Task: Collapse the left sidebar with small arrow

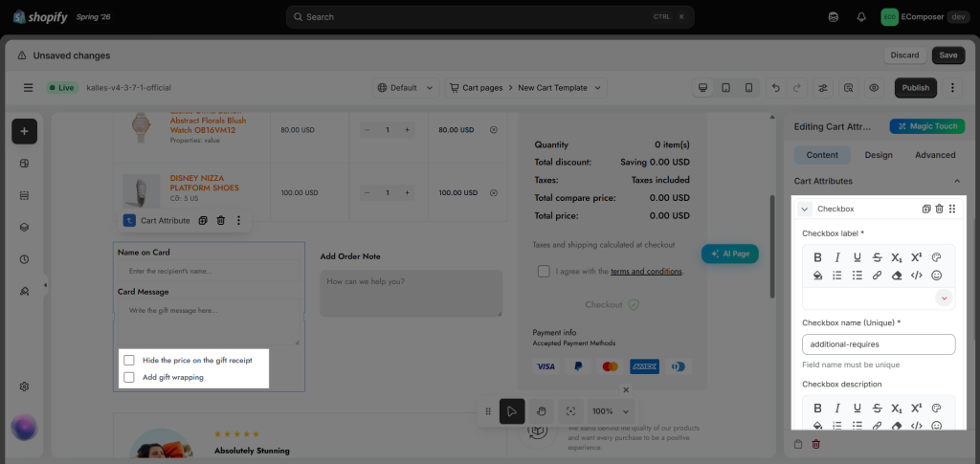Action: click(46, 285)
